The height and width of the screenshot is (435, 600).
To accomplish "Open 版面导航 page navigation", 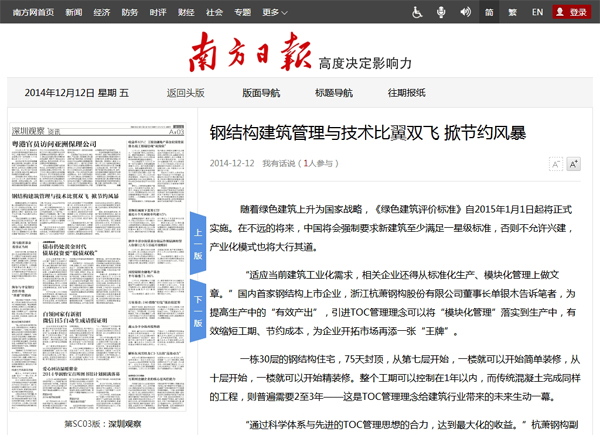I will coord(261,92).
